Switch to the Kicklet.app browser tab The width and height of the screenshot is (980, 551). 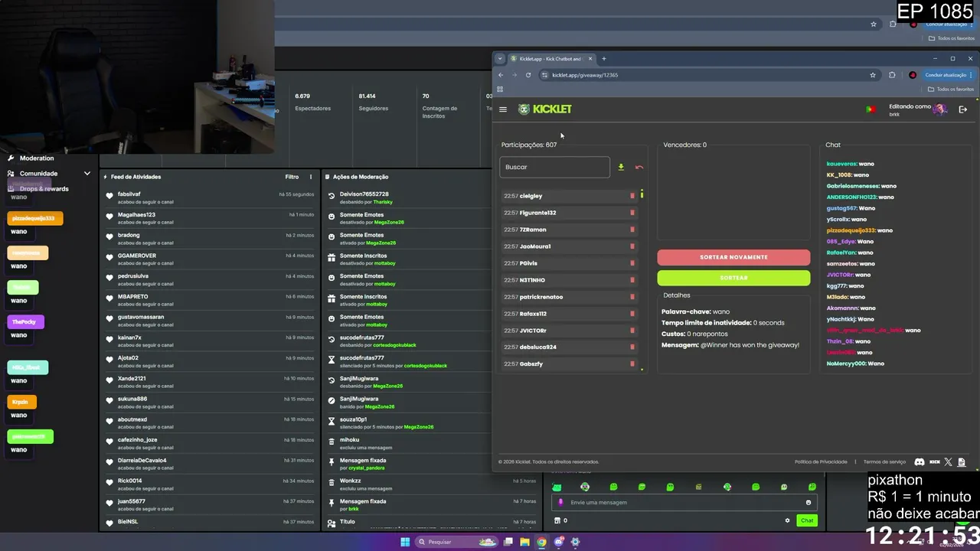(551, 59)
